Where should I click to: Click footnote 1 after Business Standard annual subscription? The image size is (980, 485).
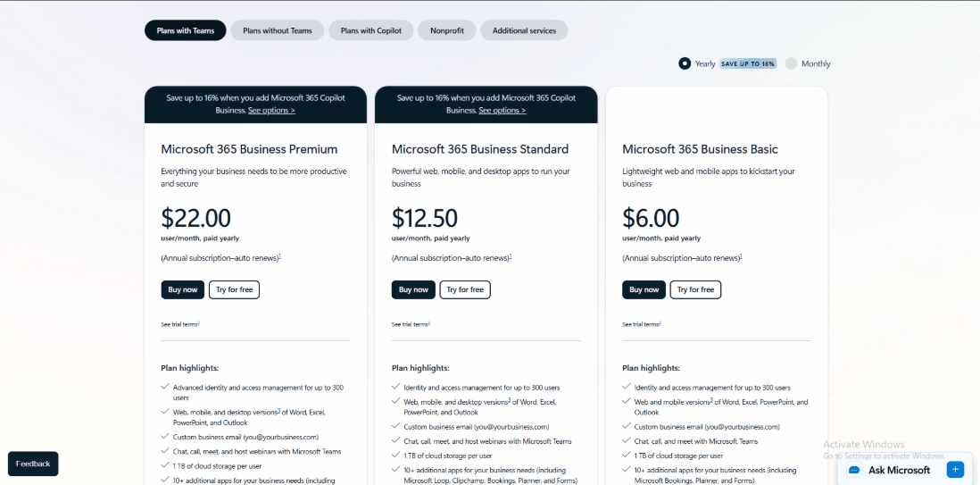pos(510,256)
